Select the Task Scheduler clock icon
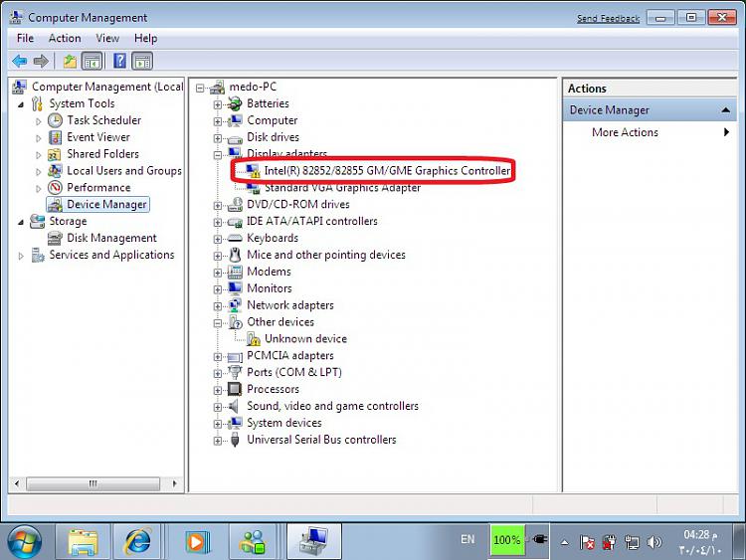 [55, 120]
